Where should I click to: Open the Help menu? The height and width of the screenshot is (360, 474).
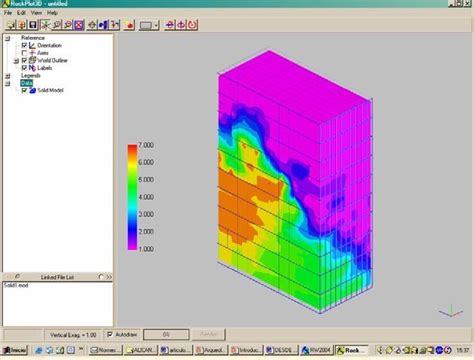click(52, 13)
